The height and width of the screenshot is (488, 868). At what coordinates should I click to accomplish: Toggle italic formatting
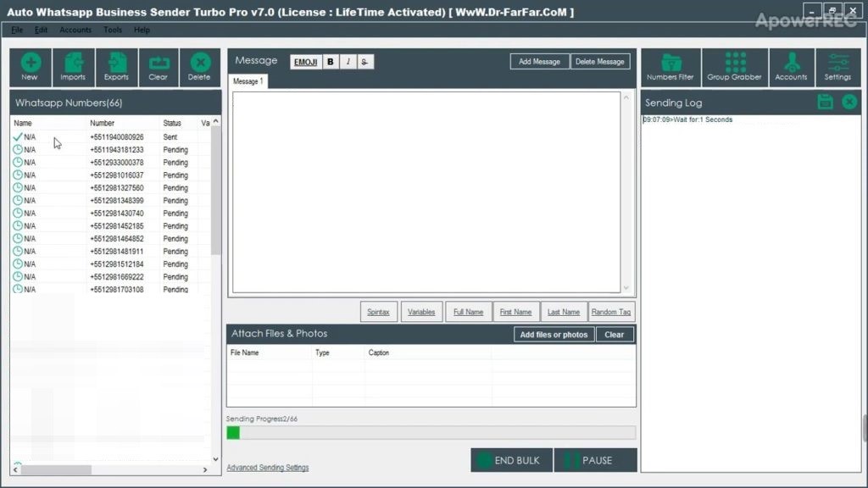click(348, 62)
